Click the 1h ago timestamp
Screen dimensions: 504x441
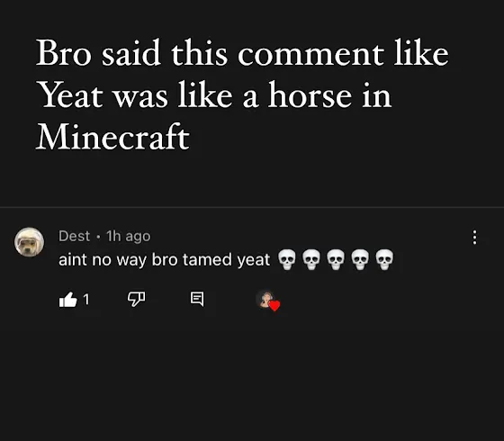[128, 236]
